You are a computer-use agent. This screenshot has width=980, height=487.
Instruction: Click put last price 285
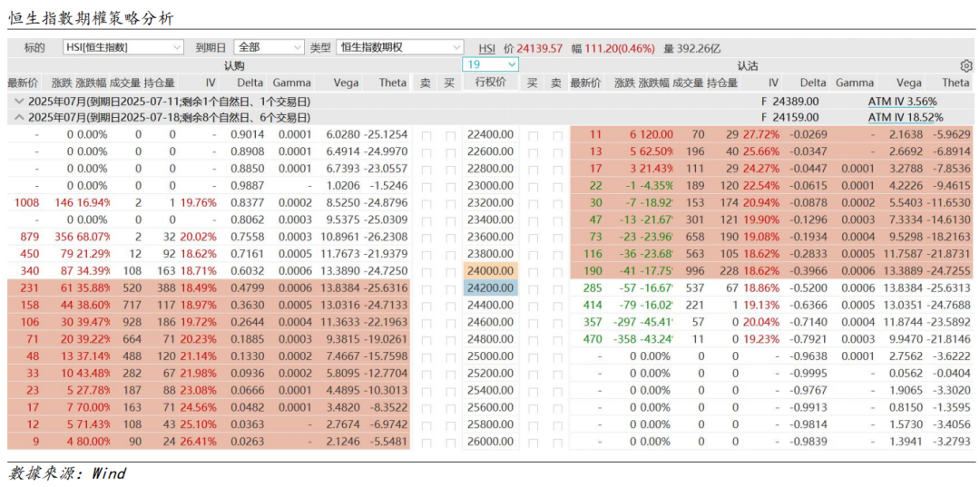pos(593,288)
